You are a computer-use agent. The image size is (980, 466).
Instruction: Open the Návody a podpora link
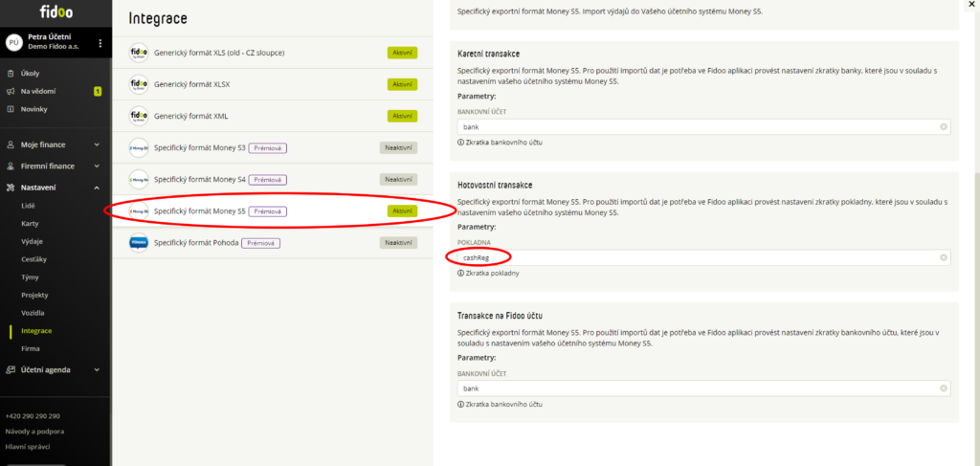point(34,431)
